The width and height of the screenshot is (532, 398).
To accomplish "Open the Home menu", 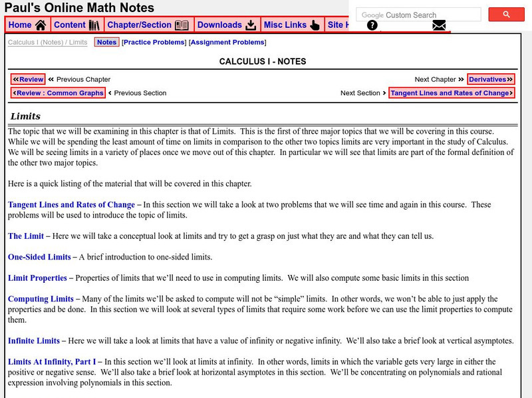I will (27, 25).
